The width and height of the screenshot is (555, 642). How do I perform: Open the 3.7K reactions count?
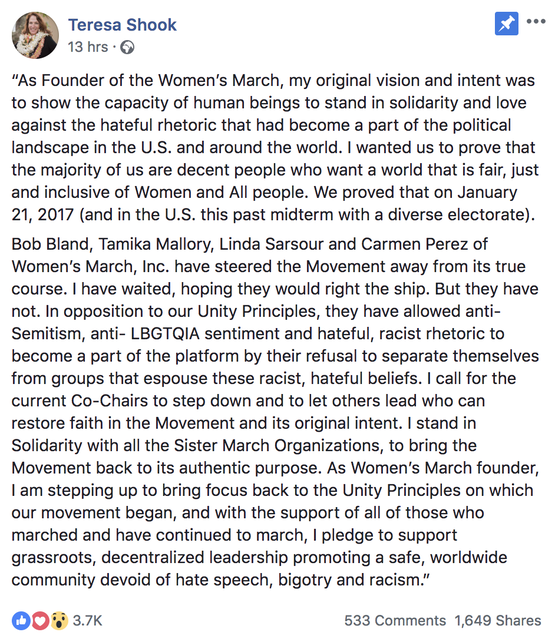[x=87, y=621]
